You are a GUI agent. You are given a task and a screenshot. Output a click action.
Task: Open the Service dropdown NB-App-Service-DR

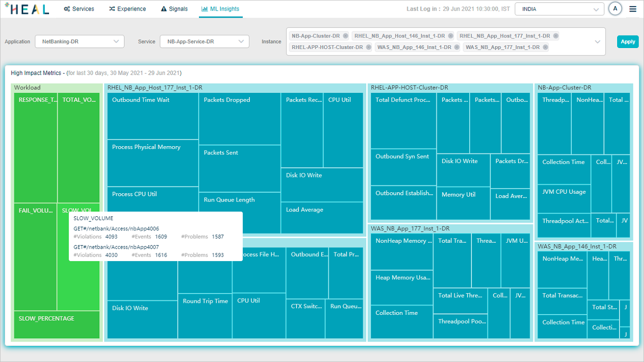204,42
